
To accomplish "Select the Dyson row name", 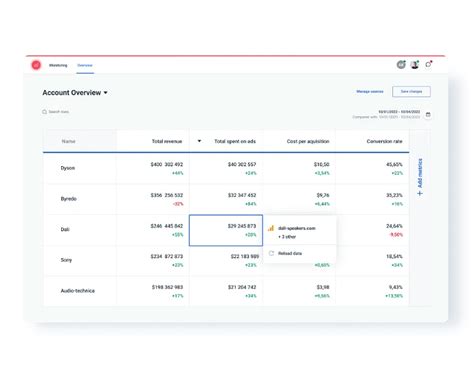I will pos(68,168).
